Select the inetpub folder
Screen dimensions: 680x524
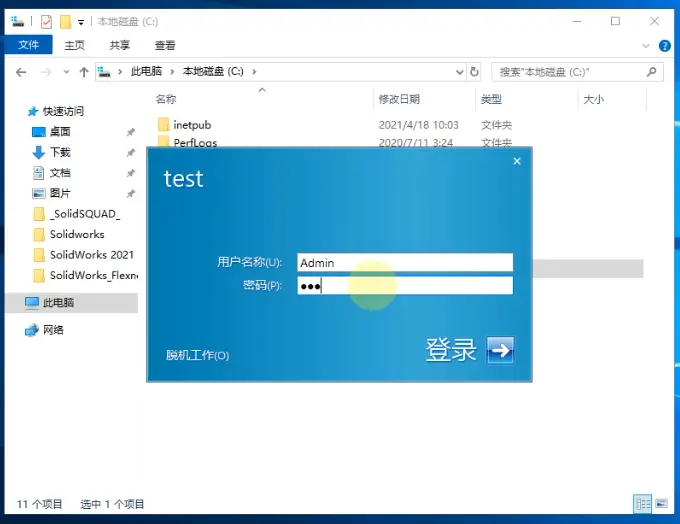pos(192,125)
